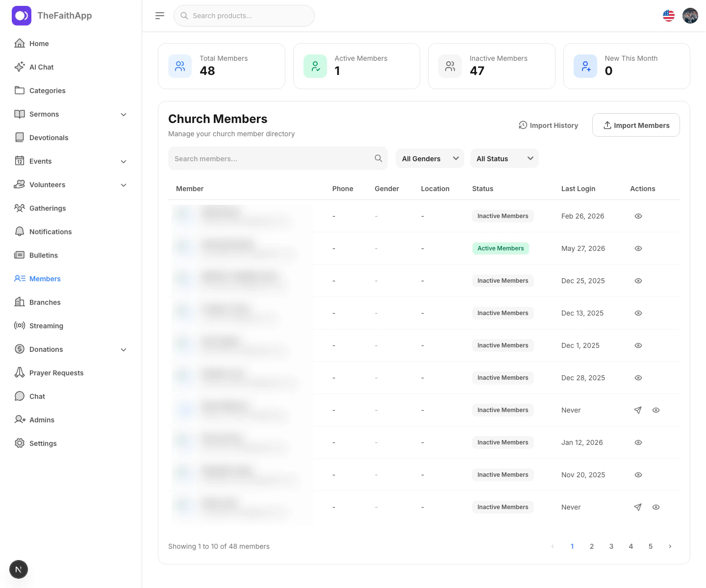Click the Volunteers hand-heart icon

[x=20, y=184]
